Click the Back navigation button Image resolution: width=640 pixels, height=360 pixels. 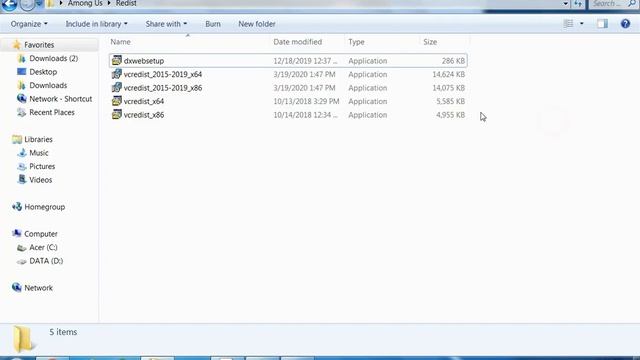pos(9,4)
